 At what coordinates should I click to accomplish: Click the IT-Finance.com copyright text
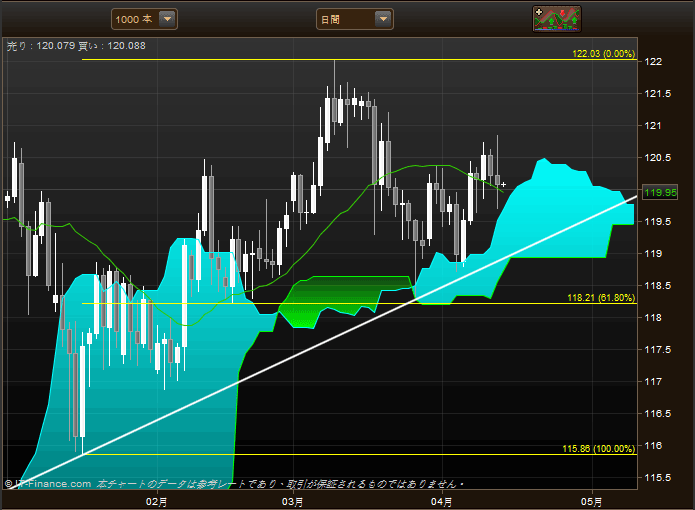tap(48, 484)
